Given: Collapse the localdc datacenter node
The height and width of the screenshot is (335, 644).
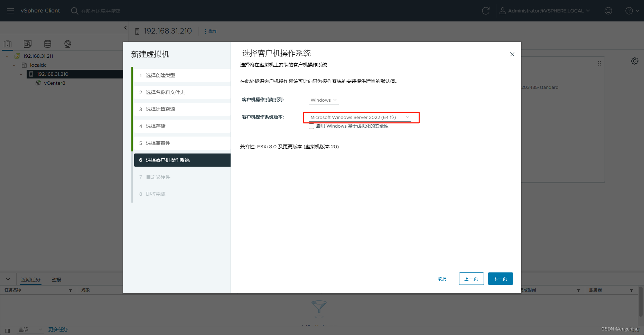Looking at the screenshot, I should tap(14, 65).
